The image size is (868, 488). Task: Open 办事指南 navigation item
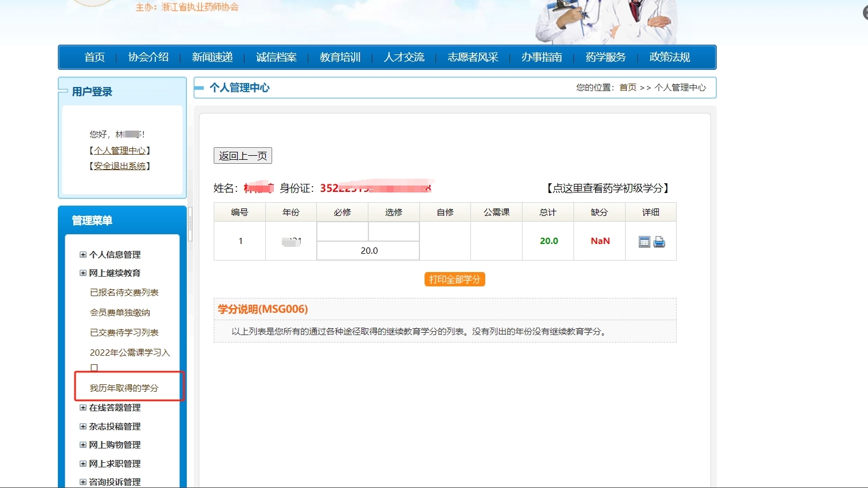pos(541,57)
